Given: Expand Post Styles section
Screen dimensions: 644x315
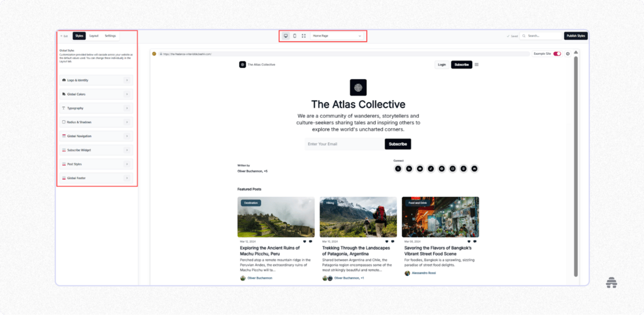Looking at the screenshot, I should coord(96,164).
